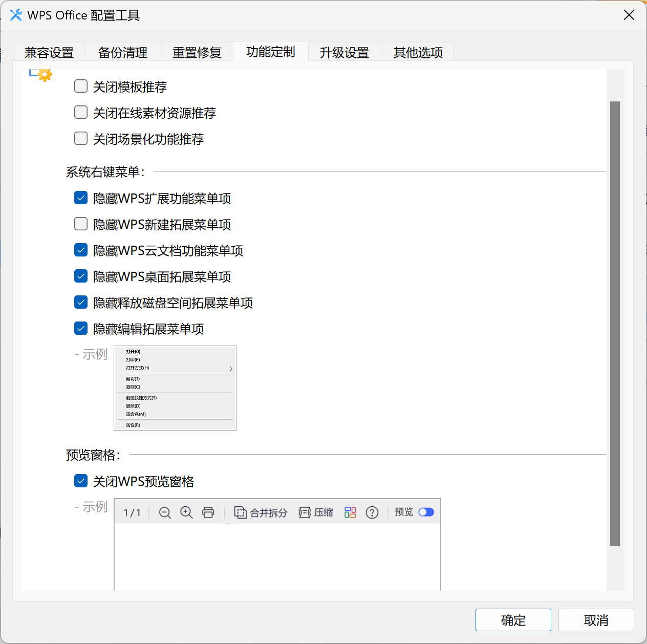Click the zoom out magnifier icon

(x=165, y=512)
